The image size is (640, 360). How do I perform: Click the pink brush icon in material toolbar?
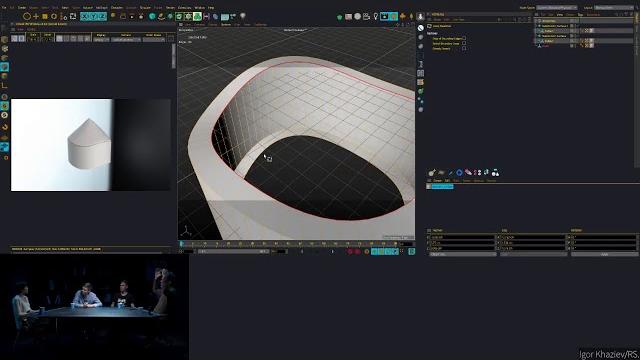[x=468, y=173]
